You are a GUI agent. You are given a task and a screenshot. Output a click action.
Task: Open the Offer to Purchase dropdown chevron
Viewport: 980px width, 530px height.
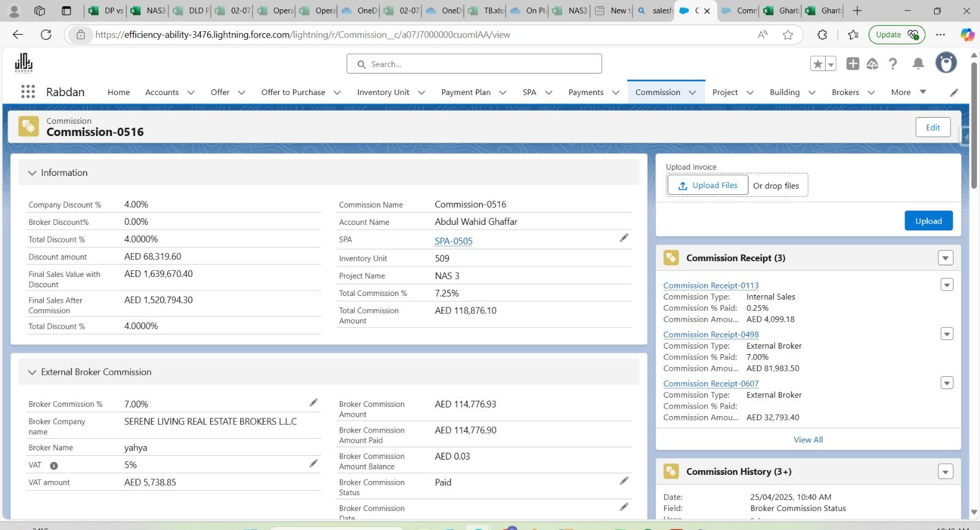[x=337, y=93]
